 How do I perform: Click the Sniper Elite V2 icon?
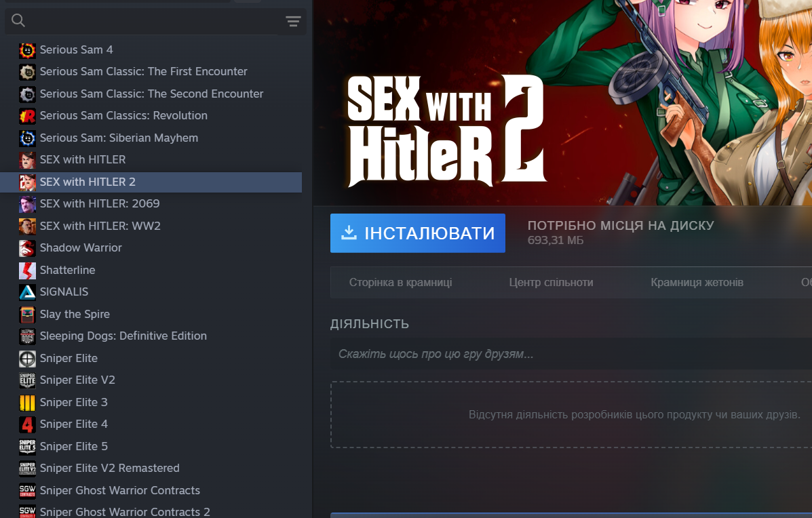27,380
